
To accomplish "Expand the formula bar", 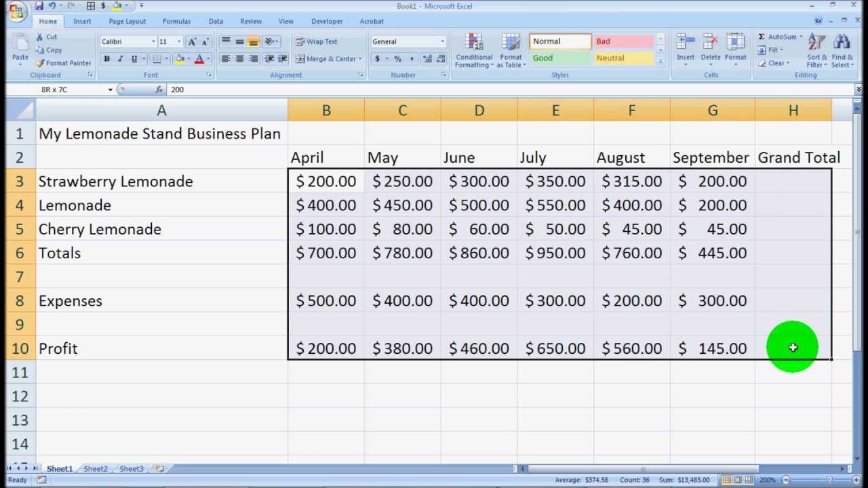I will [x=859, y=89].
